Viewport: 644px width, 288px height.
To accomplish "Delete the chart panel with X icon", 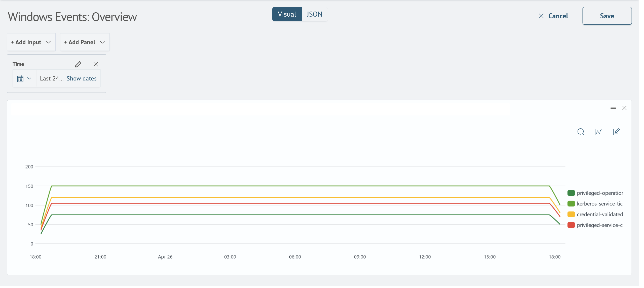I will (624, 108).
